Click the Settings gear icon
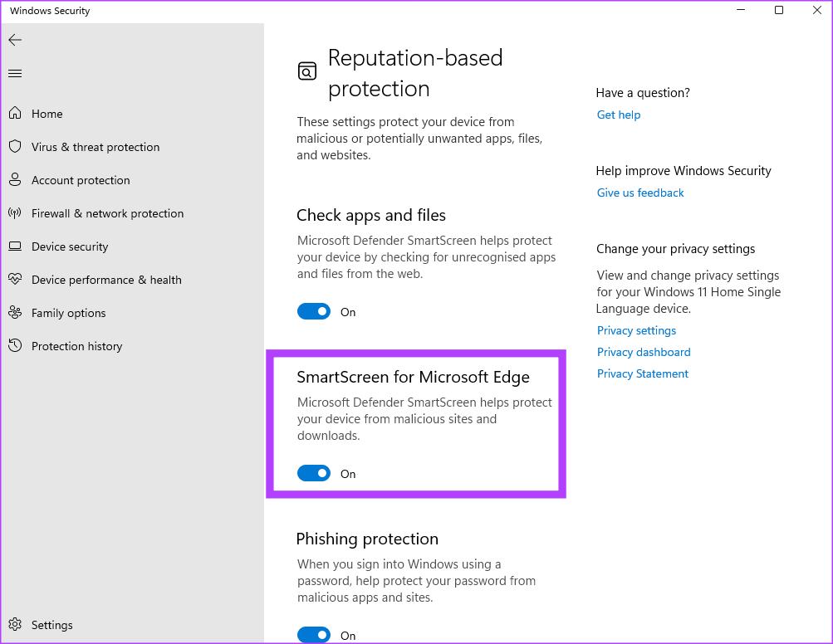This screenshot has width=833, height=644. 15,624
